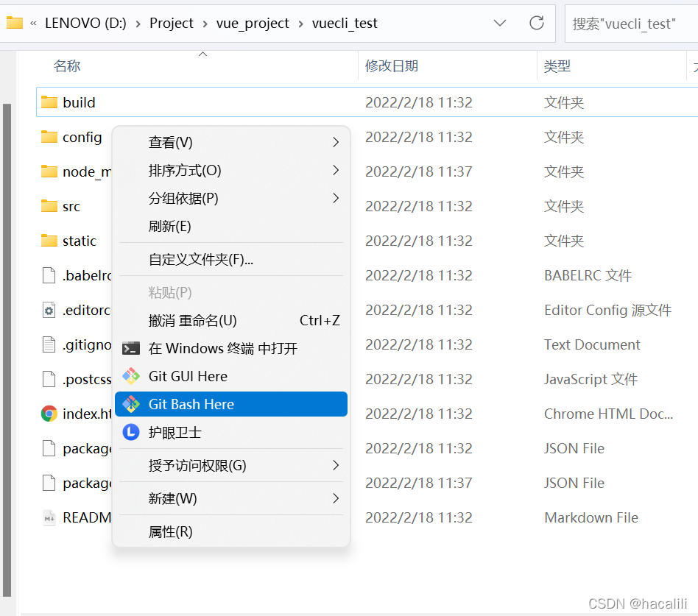Screen dimensions: 698x616
Task: Expand the 分组依据(P) submenu arrow
Action: coord(336,198)
